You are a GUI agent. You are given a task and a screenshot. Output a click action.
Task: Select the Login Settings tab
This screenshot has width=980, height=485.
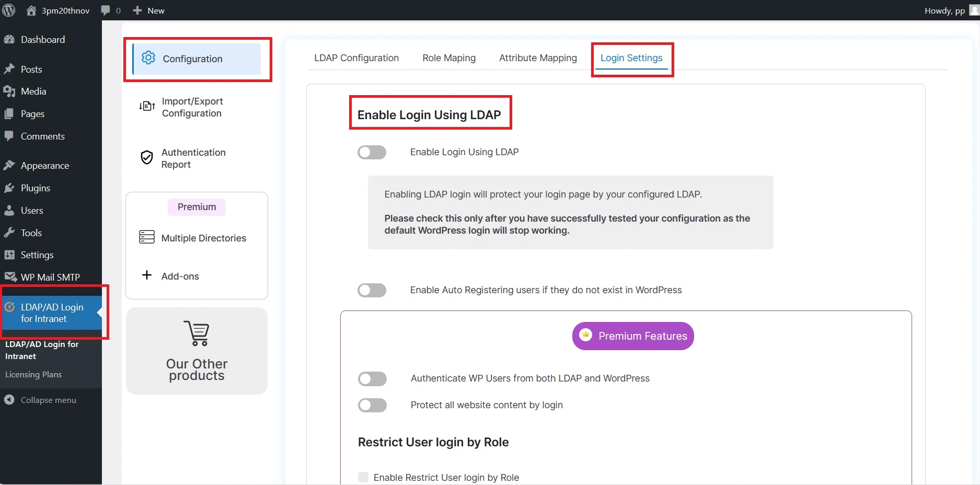(x=631, y=58)
